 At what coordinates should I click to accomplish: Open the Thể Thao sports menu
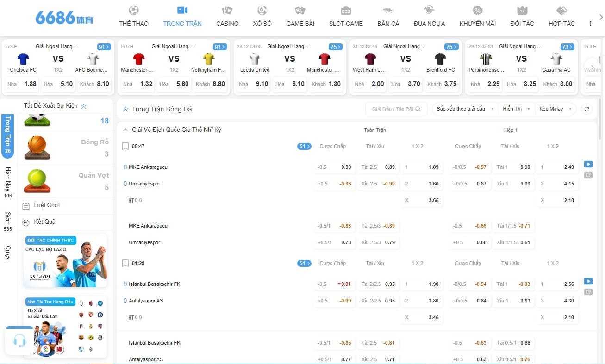point(134,17)
